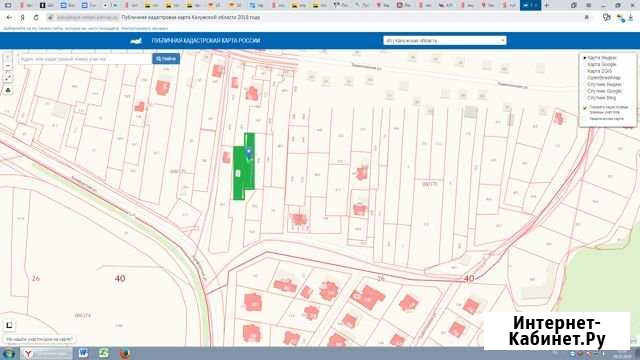640x360 pixels.
Task: Click the Публичная кадастровая карта России header link
Action: coord(206,40)
